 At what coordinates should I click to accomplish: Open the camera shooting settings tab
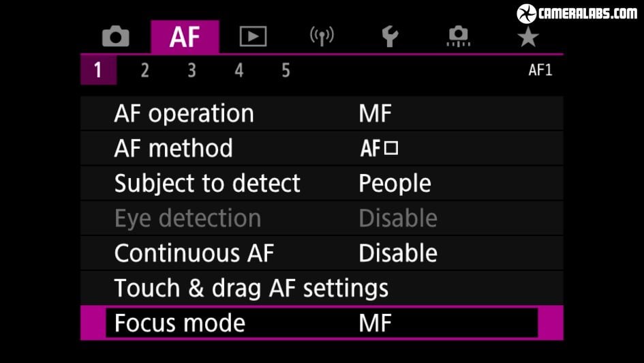coord(115,37)
